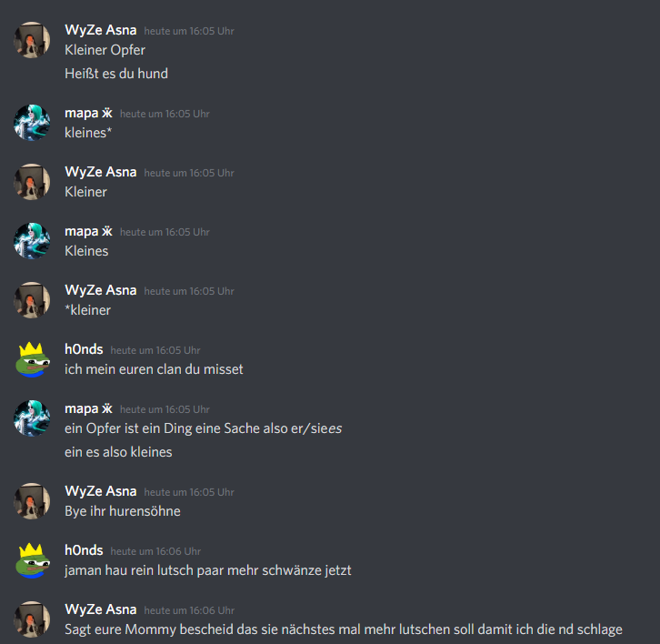The image size is (660, 644).
Task: Click WyZe Asna's avatar by "Bye ihr" message
Action: click(x=32, y=501)
